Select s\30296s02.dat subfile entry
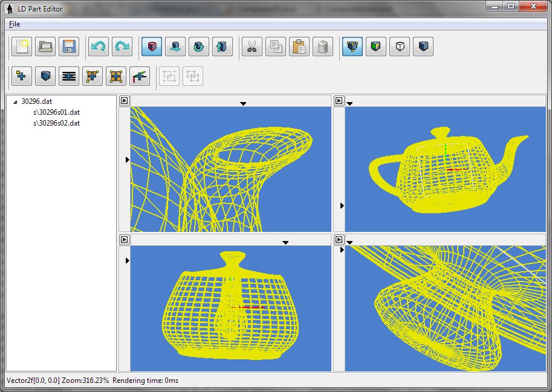The image size is (552, 392). [56, 123]
